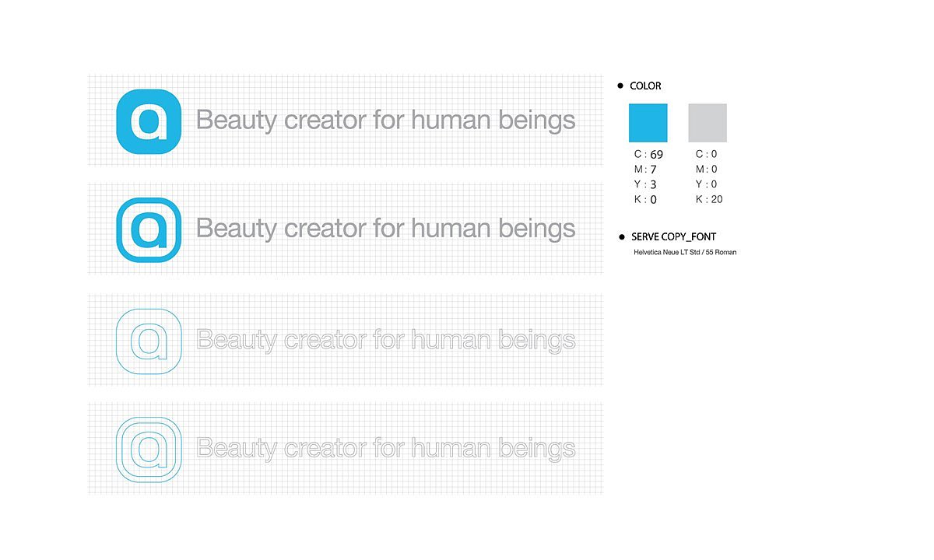Click the 'K : 20' black value
The height and width of the screenshot is (560, 934).
tap(709, 200)
